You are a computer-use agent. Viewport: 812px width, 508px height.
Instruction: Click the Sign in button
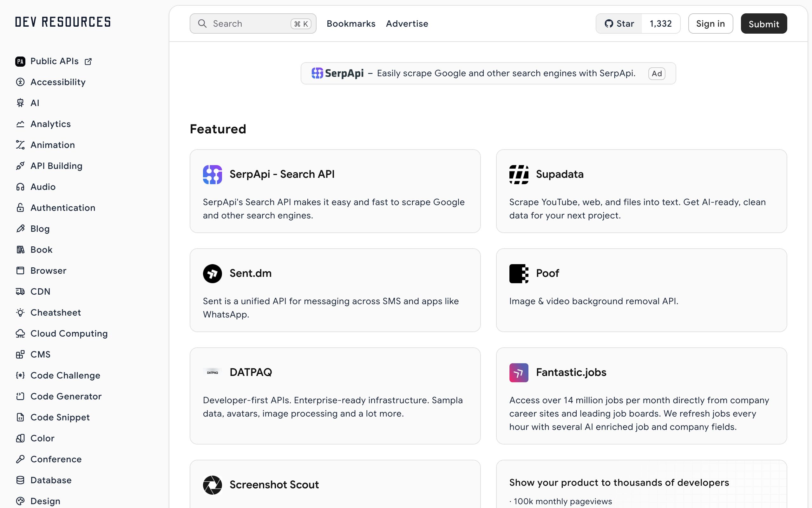pos(710,23)
